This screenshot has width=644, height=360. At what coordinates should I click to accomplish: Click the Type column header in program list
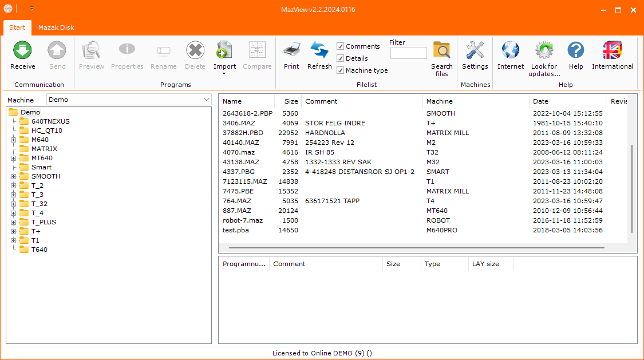(444, 264)
